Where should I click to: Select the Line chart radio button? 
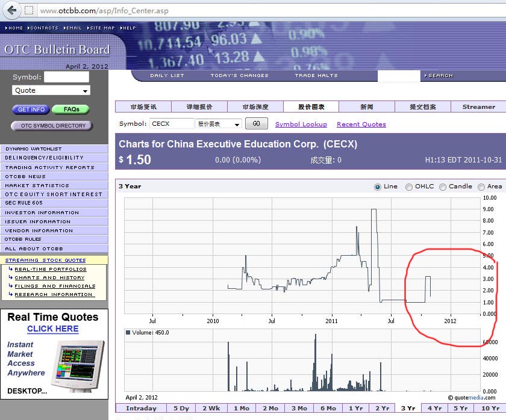pyautogui.click(x=377, y=187)
